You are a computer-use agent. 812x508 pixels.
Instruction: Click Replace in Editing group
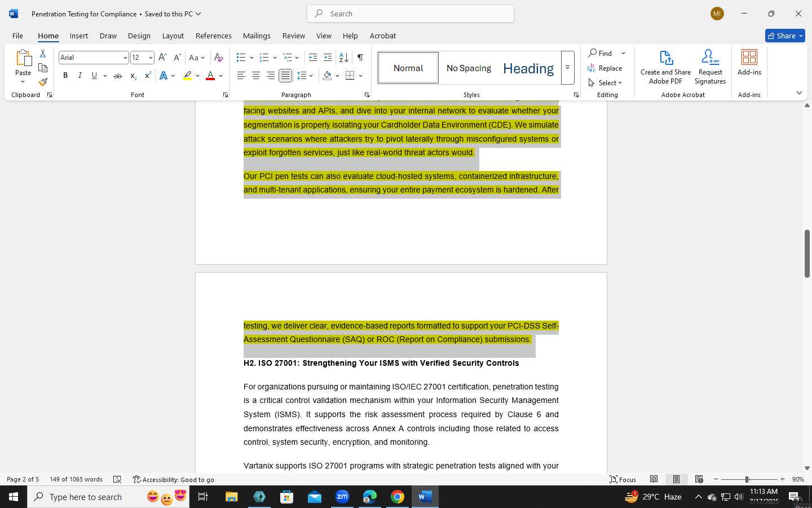(605, 68)
